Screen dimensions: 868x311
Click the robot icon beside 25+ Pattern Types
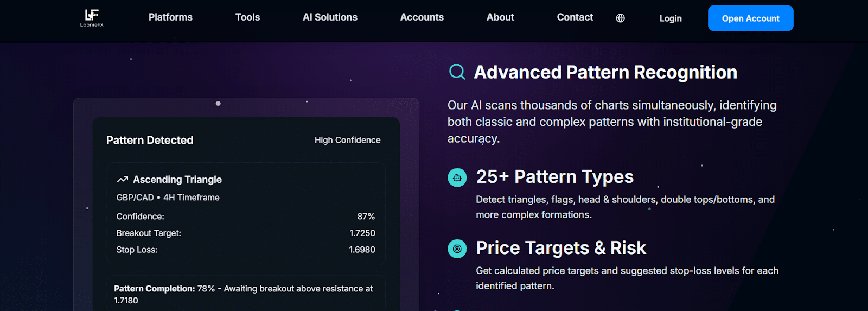[x=457, y=177]
